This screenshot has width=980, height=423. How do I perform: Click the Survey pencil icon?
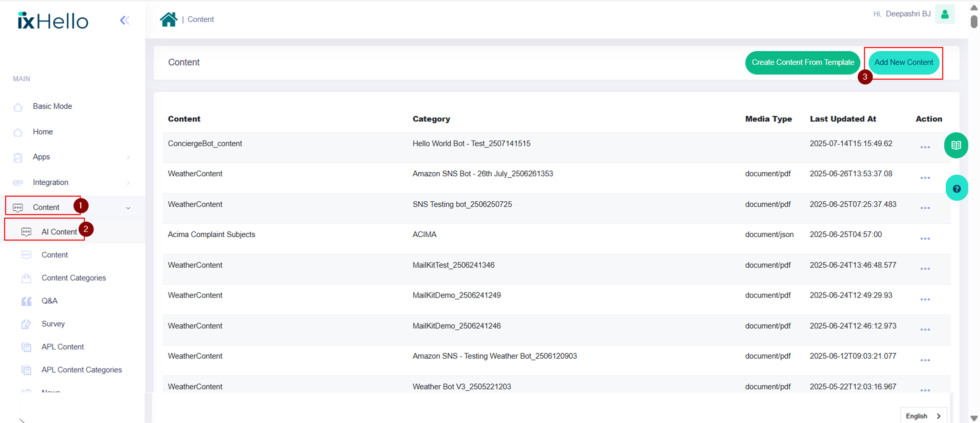(x=26, y=324)
